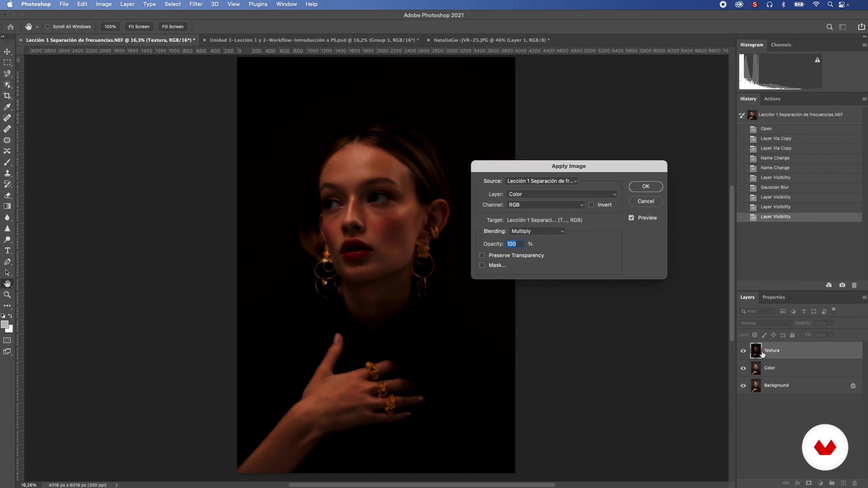
Task: Select the Crop tool
Action: [7, 96]
